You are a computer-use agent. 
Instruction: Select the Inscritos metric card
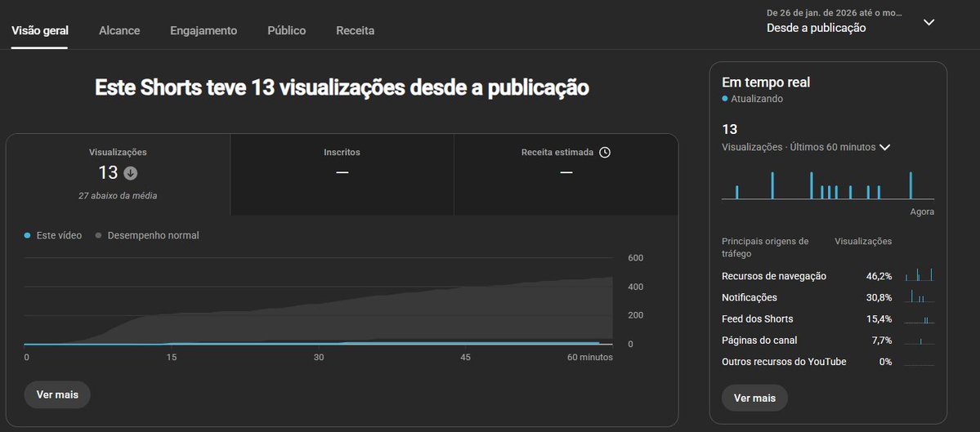pyautogui.click(x=342, y=175)
